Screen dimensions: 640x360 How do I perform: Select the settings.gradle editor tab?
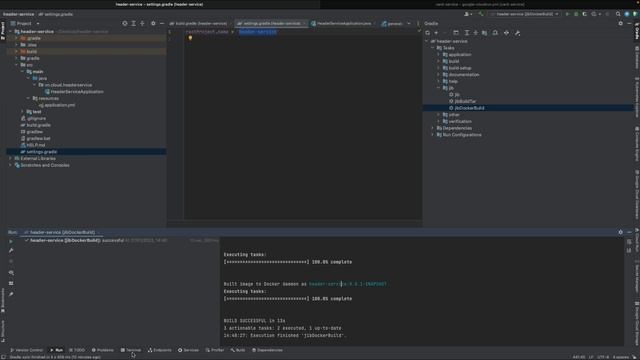point(270,23)
